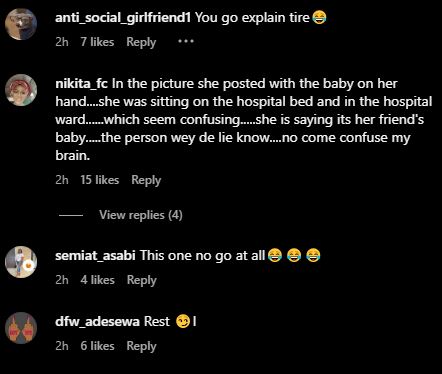Image resolution: width=442 pixels, height=374 pixels.
Task: Open the dfw_adesewa profile avatar
Action: tap(21, 328)
